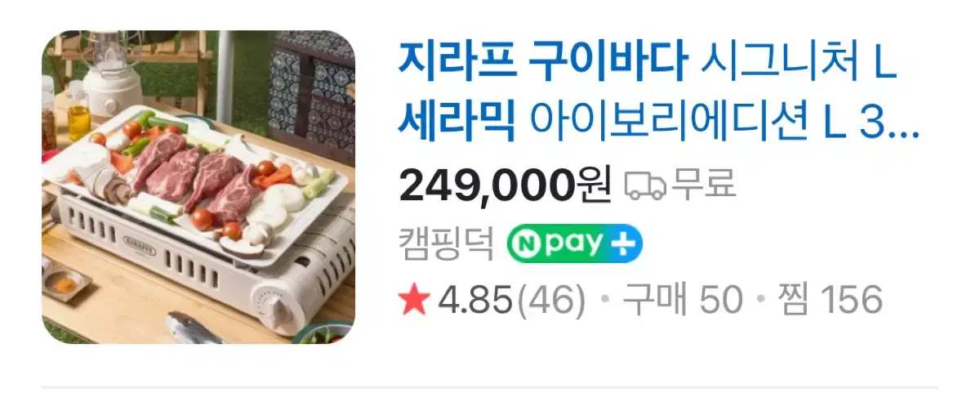980x393 pixels.
Task: Click the bold 세라믹 word in title
Action: pyautogui.click(x=457, y=121)
